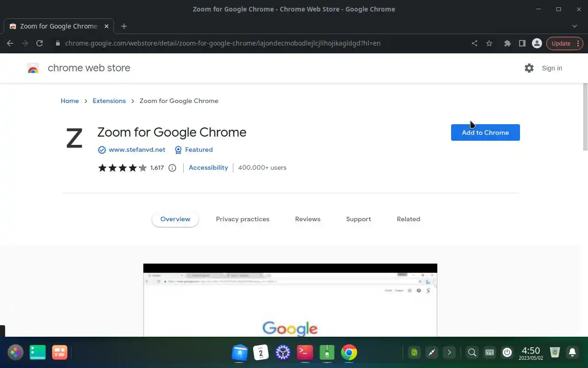Click the forward navigation arrow
Screen dimensions: 588x368
click(25, 43)
